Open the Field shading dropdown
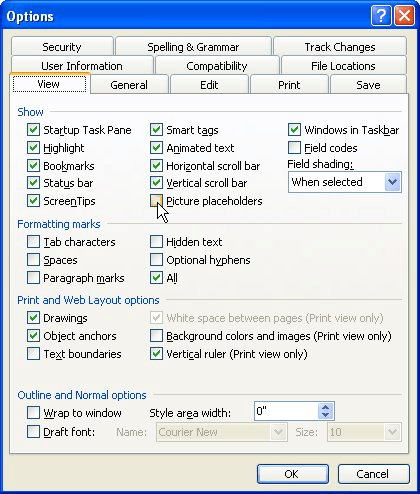The image size is (420, 494). click(392, 182)
